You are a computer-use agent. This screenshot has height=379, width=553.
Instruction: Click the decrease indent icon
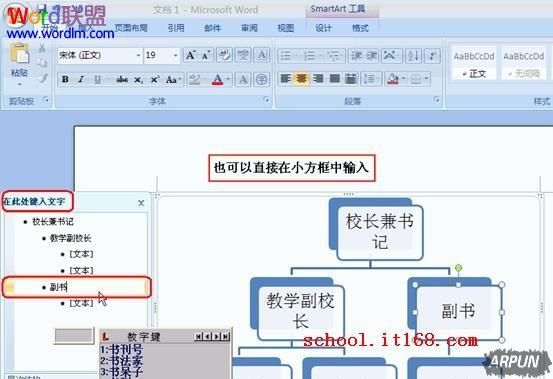[356, 56]
